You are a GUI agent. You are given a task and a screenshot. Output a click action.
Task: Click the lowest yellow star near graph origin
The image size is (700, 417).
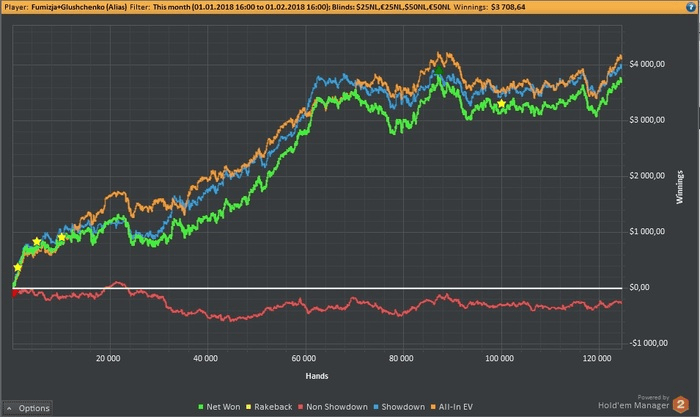point(17,267)
